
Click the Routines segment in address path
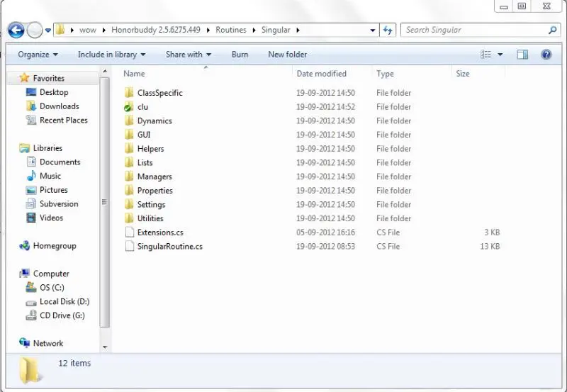(231, 30)
